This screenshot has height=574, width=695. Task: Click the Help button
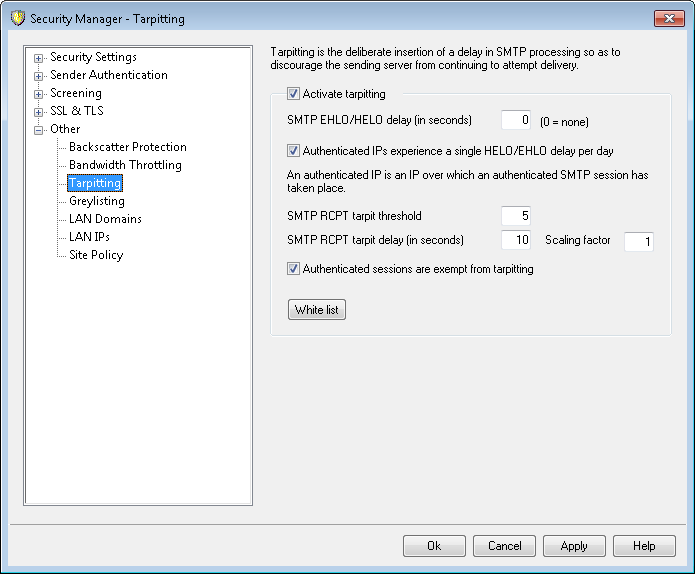(644, 546)
